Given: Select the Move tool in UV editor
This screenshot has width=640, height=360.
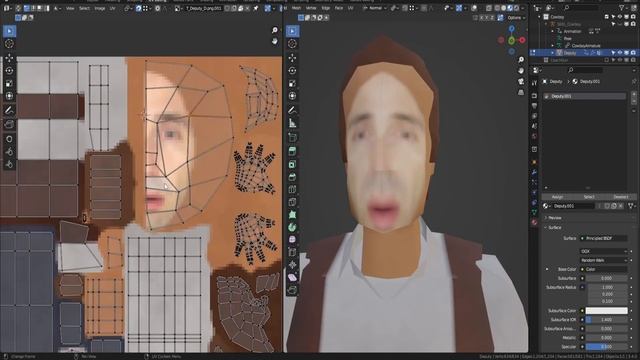Looking at the screenshot, I should (9, 58).
